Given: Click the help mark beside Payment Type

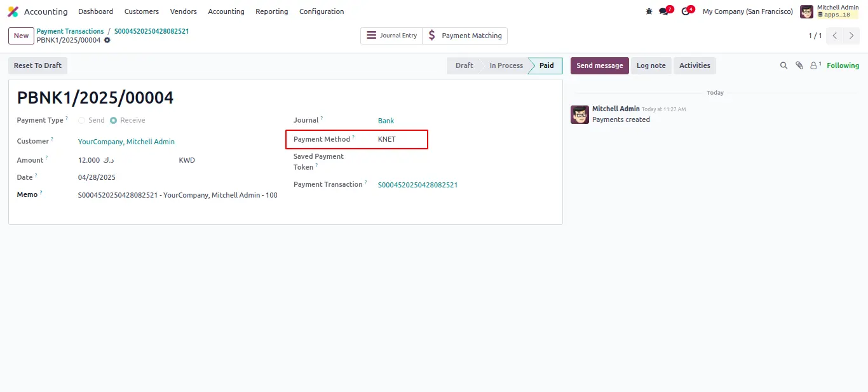Looking at the screenshot, I should 67,118.
